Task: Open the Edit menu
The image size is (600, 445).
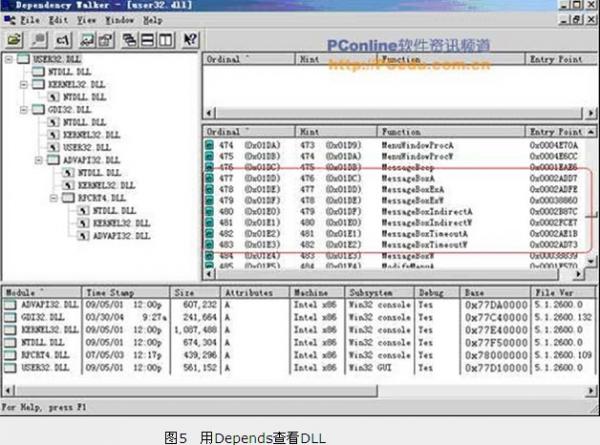Action: (x=58, y=20)
